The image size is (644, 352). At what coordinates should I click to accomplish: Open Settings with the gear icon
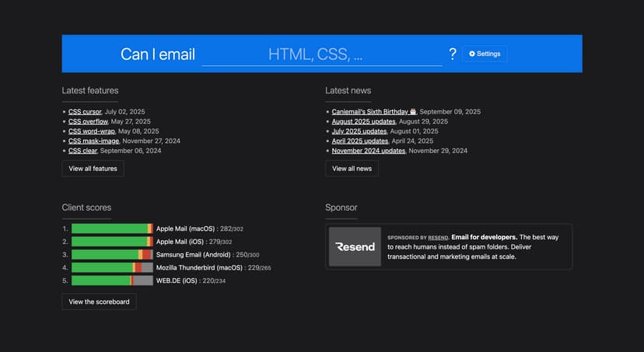[x=485, y=54]
